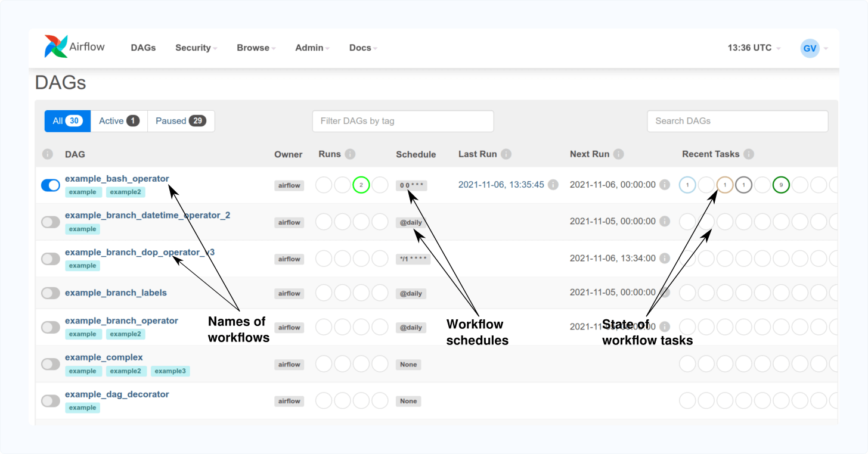The height and width of the screenshot is (454, 868).
Task: Click the Owner column header
Action: point(289,154)
